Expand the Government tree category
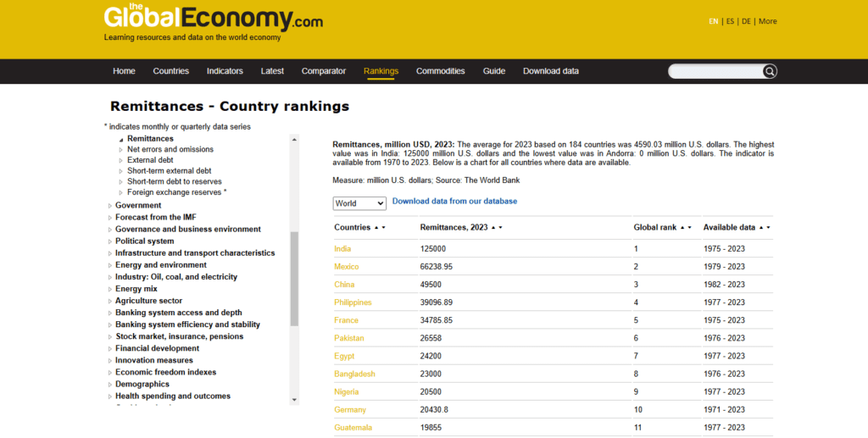 click(109, 206)
